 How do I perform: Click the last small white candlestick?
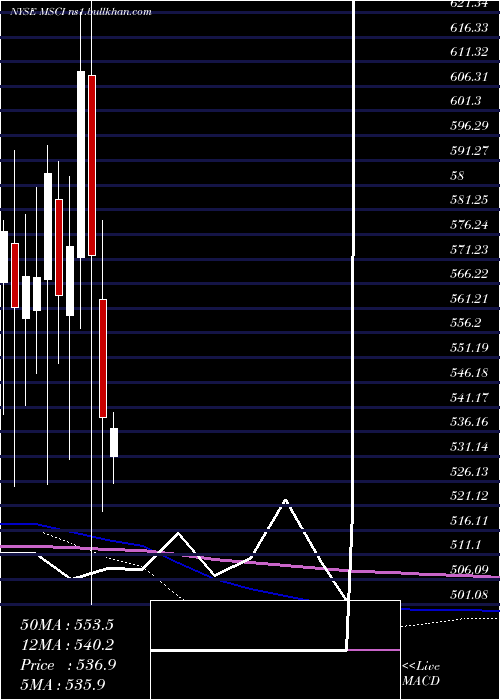pos(114,442)
